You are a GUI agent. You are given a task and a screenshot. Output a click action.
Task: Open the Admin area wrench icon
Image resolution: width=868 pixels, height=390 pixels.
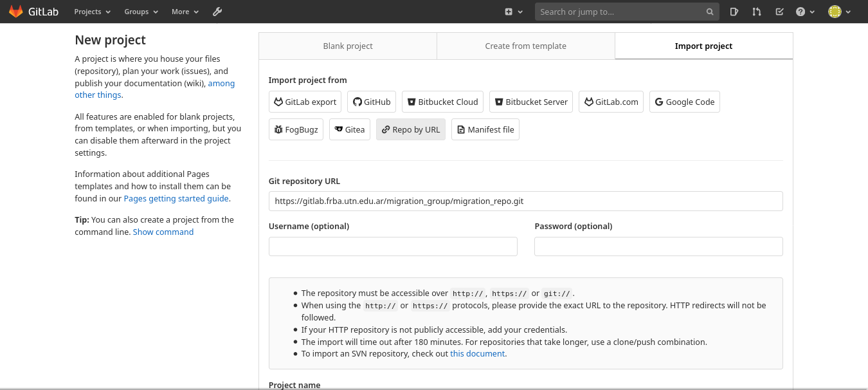[x=217, y=12]
